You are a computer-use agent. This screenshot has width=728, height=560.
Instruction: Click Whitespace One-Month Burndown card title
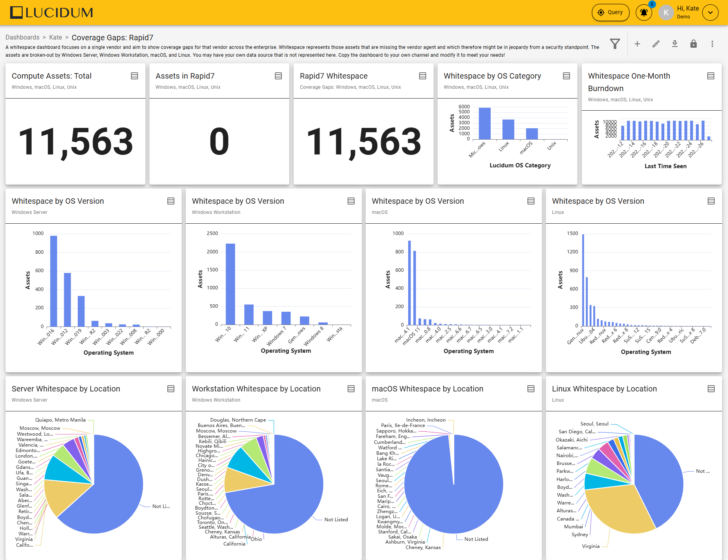click(x=629, y=82)
